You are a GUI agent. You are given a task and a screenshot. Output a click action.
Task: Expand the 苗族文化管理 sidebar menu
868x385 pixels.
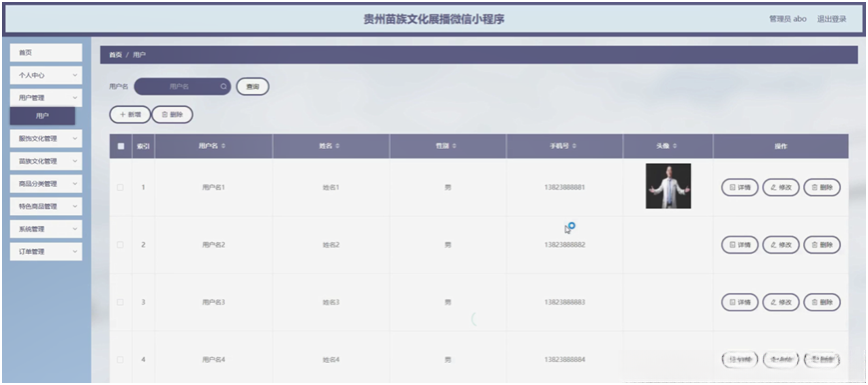tap(46, 161)
